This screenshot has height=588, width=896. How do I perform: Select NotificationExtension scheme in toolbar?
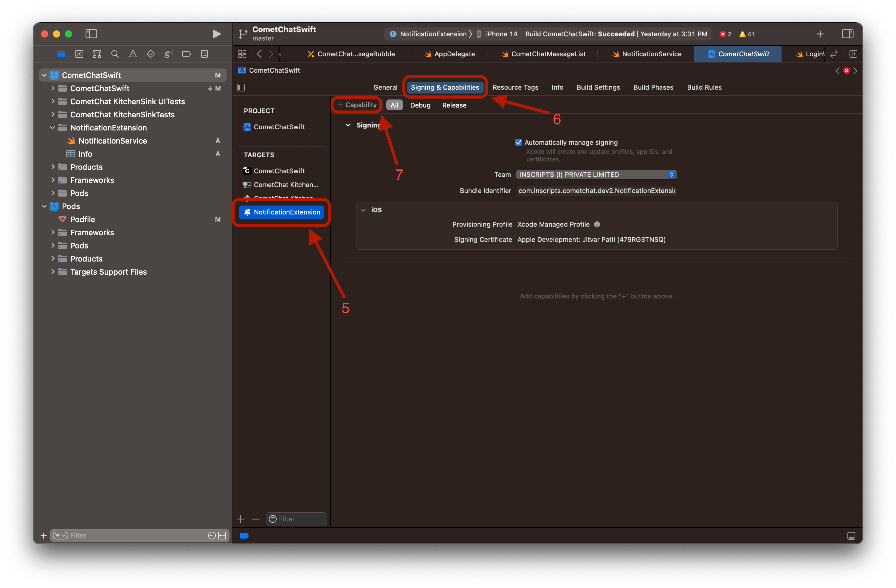pos(428,34)
